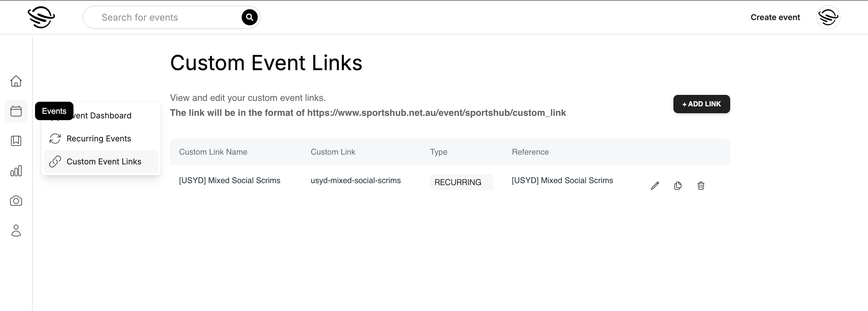This screenshot has width=868, height=311.
Task: Click the SportsHub logo in the header
Action: [41, 17]
